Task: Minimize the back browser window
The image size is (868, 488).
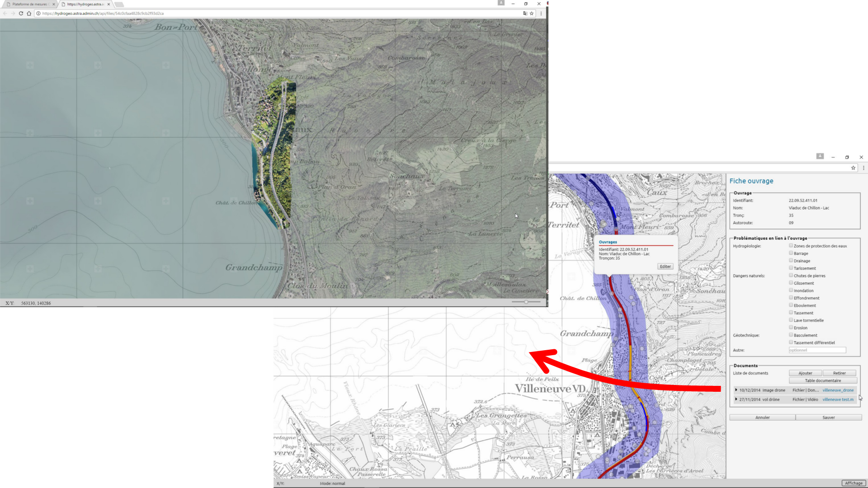Action: pos(833,157)
